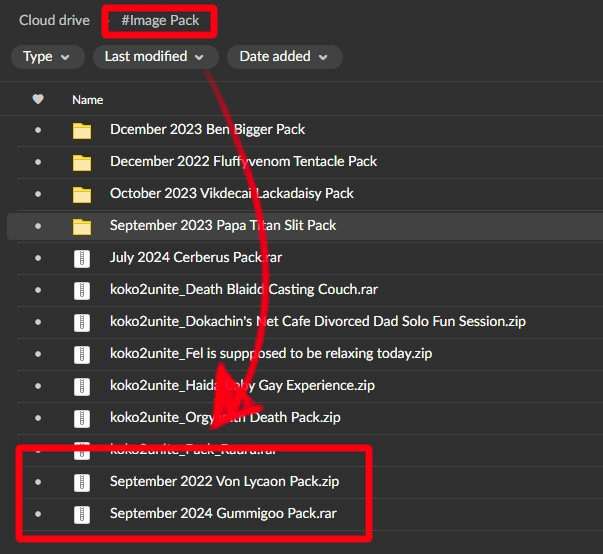Click favourite dot of July 2024 Cerberus Pack row
The width and height of the screenshot is (603, 554).
pyautogui.click(x=38, y=258)
